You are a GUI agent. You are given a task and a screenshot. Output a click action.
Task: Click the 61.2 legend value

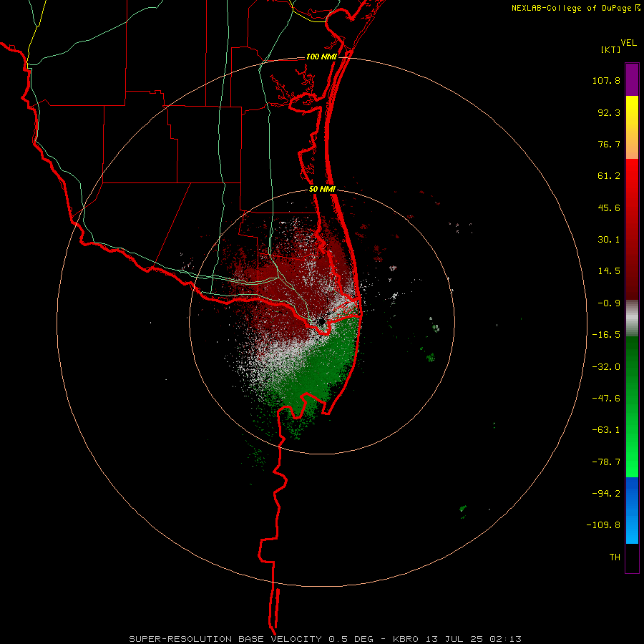tap(609, 176)
